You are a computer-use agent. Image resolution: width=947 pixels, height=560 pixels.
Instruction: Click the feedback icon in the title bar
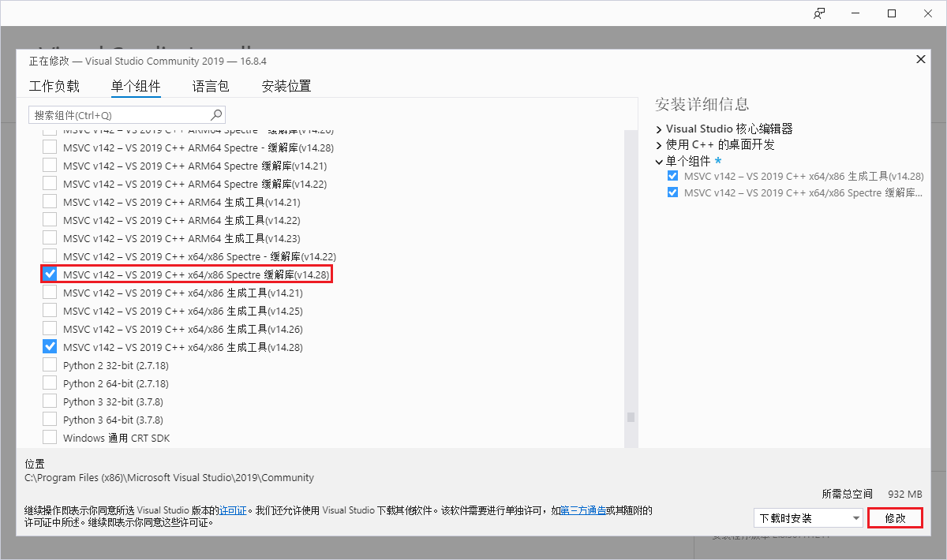click(819, 13)
